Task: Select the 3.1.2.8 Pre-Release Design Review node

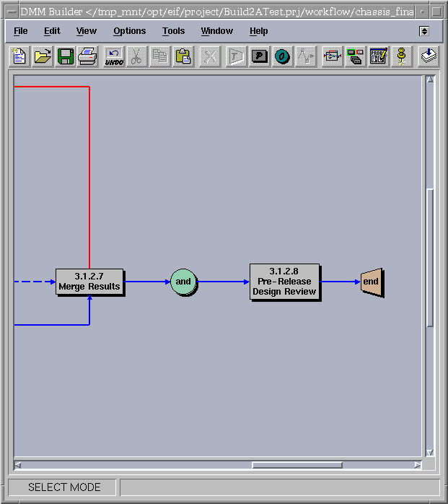Action: [284, 282]
